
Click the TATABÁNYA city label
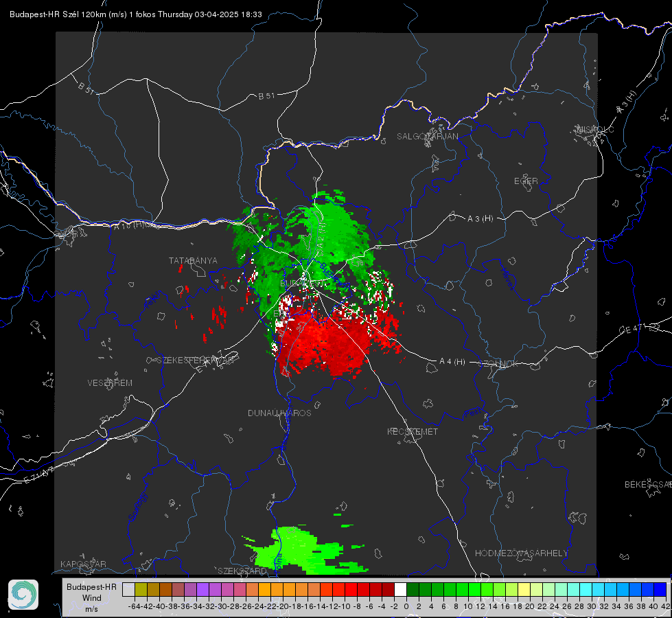pyautogui.click(x=193, y=260)
